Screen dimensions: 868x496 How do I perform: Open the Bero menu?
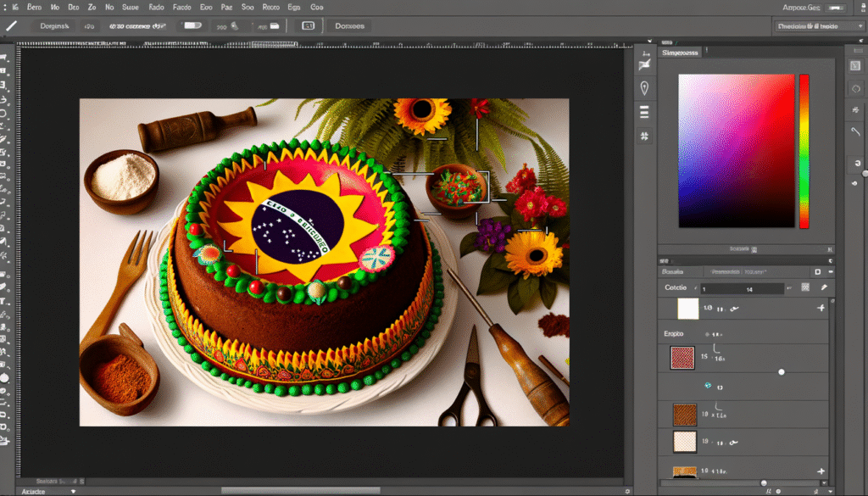coord(34,7)
